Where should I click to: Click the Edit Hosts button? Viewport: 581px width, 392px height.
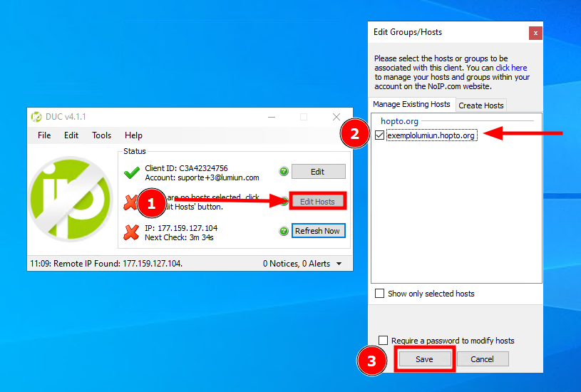(x=317, y=202)
